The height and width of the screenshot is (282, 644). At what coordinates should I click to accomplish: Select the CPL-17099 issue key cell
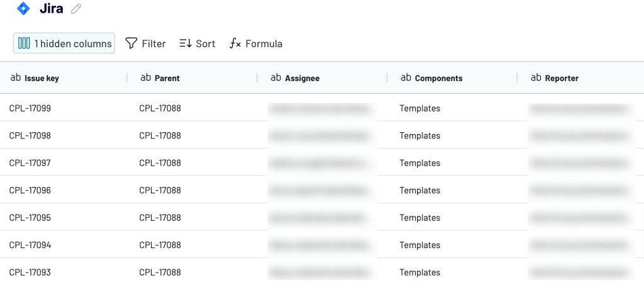(30, 108)
